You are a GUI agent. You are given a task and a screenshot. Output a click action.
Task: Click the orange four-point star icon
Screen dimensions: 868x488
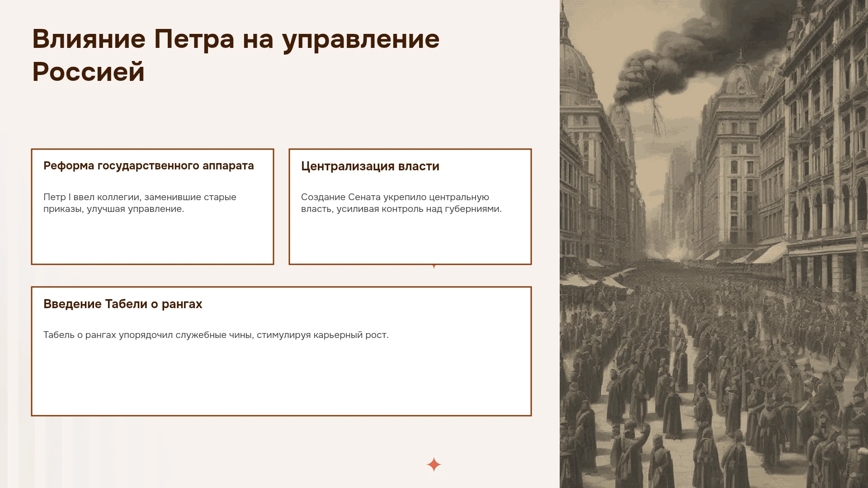click(x=434, y=465)
